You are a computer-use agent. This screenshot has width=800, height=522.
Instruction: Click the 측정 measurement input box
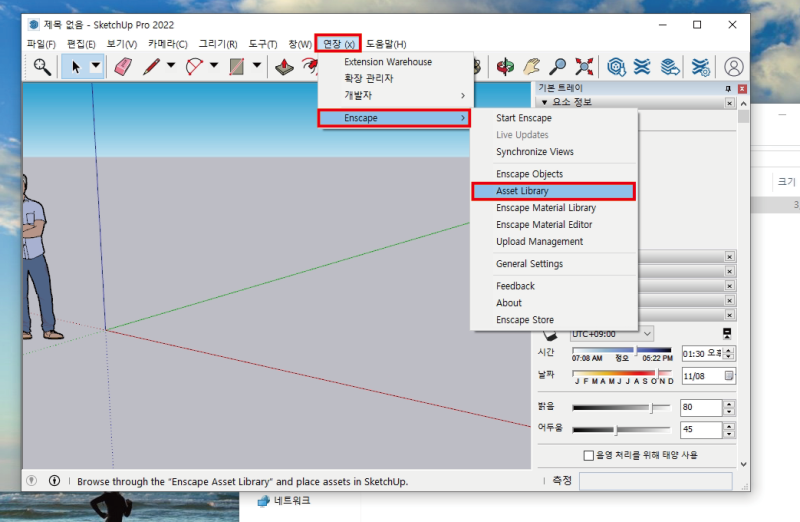click(x=656, y=481)
